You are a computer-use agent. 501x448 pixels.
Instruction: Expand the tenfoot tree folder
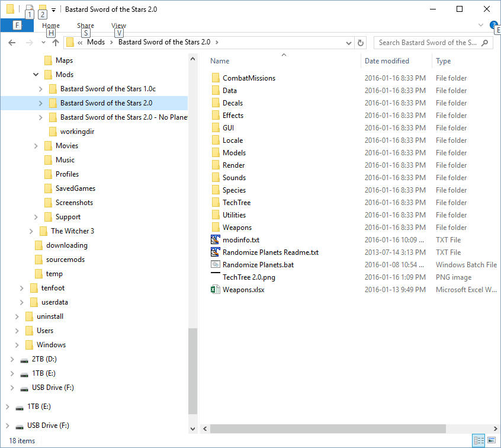point(21,288)
